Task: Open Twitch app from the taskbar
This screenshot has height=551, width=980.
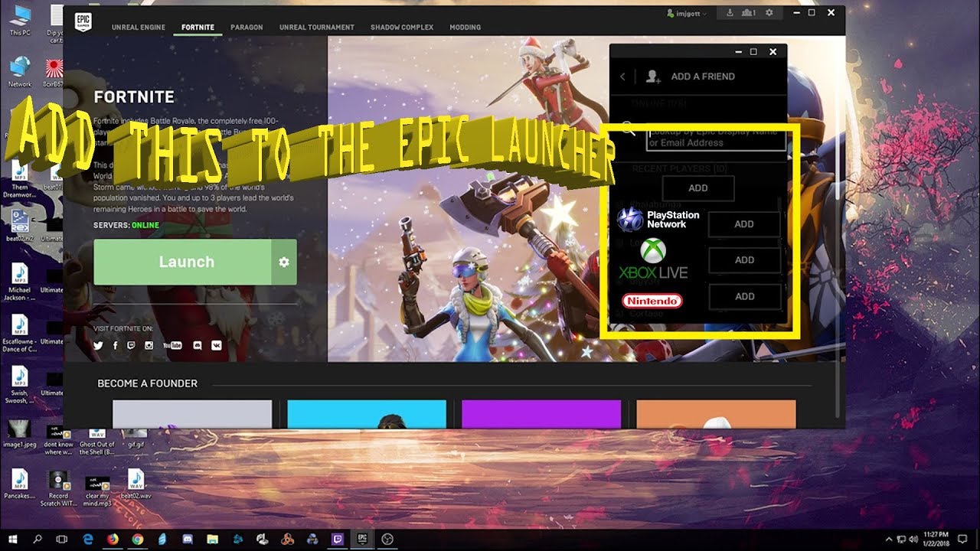Action: pyautogui.click(x=337, y=540)
